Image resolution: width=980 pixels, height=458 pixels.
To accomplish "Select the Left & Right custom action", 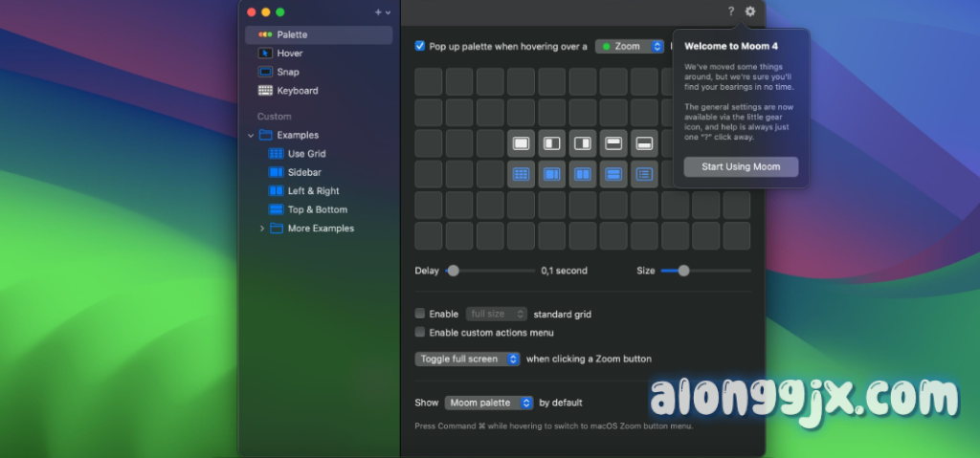I will (313, 191).
